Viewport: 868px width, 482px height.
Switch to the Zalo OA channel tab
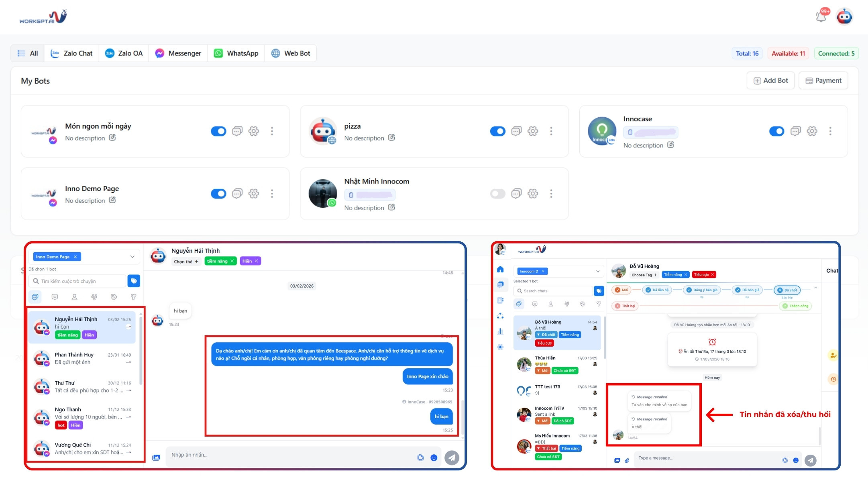[124, 53]
